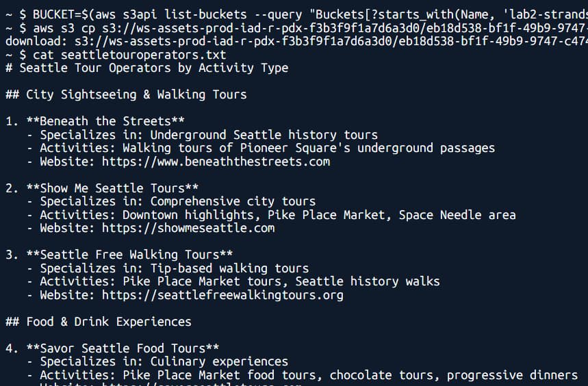Open the beneaththestreets.com website link
Viewport: 588px width, 386px height.
216,162
